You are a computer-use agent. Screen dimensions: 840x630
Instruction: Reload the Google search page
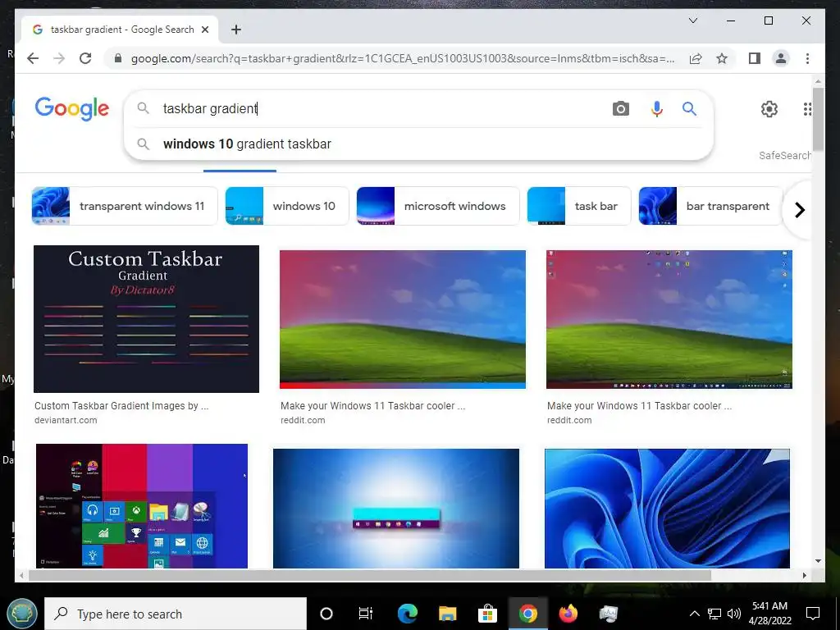(85, 58)
